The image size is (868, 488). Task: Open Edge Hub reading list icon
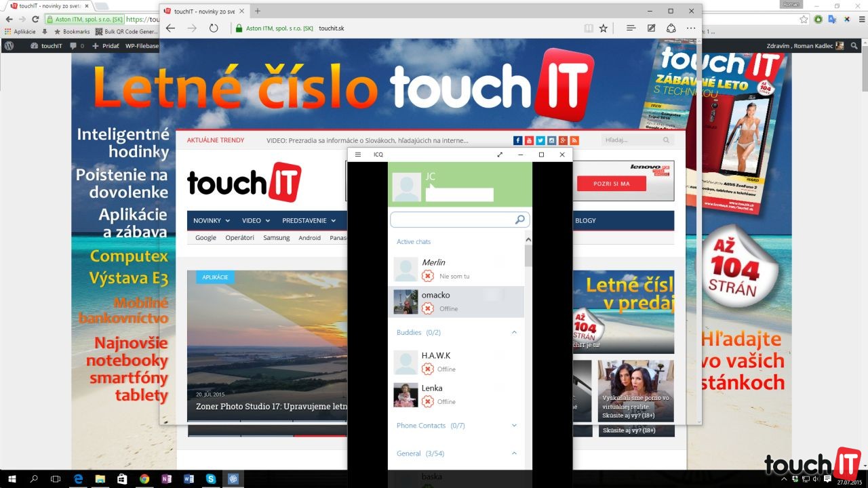coord(631,28)
